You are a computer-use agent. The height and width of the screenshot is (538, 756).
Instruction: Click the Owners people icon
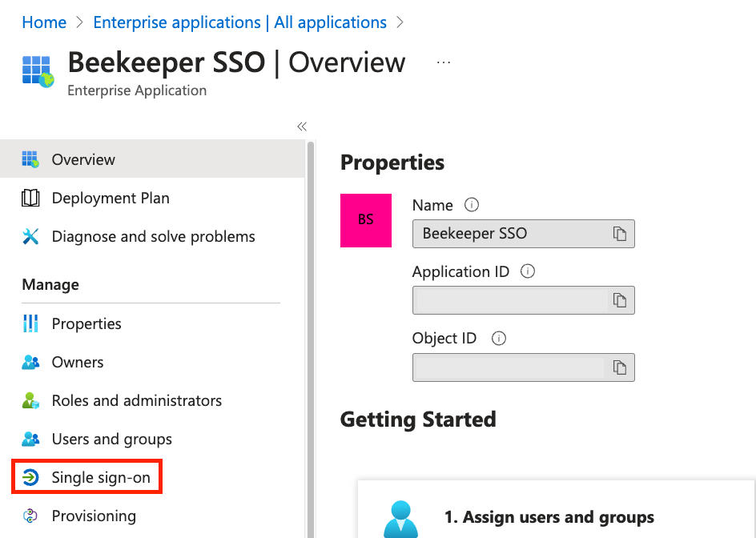30,362
